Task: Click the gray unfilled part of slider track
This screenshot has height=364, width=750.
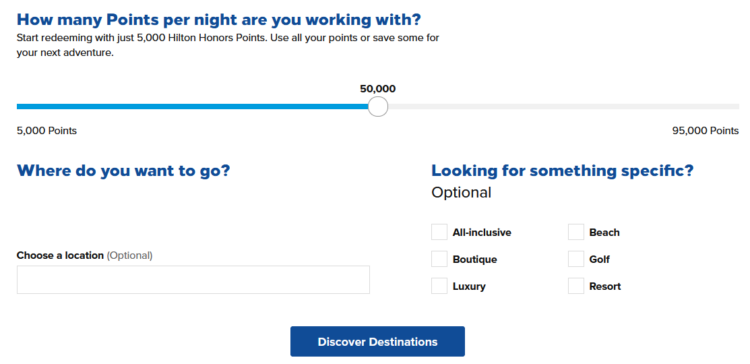Action: click(563, 107)
